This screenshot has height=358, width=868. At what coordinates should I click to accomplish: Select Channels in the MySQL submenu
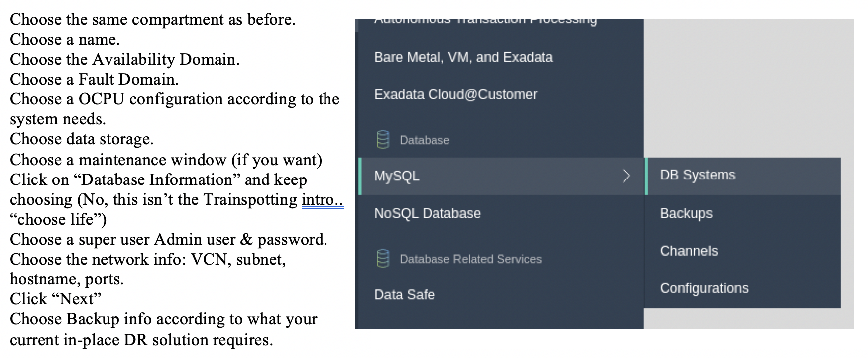click(689, 251)
